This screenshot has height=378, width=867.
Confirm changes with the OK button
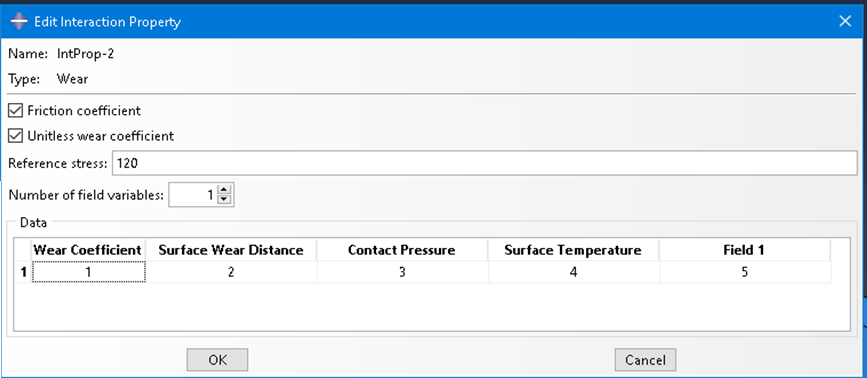[217, 360]
